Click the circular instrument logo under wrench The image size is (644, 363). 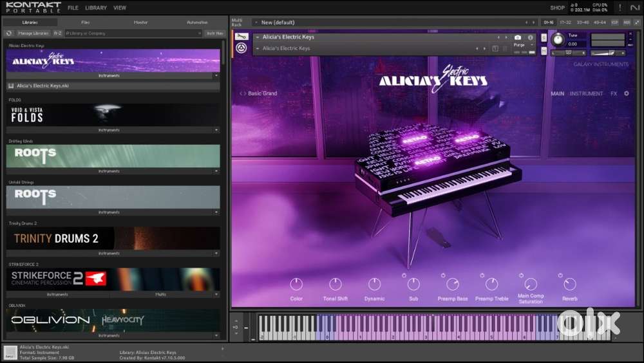[241, 49]
